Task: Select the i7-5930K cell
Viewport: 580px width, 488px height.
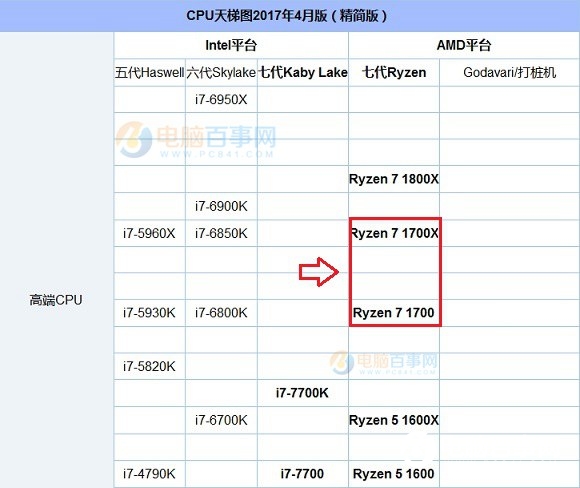Action: tap(149, 313)
